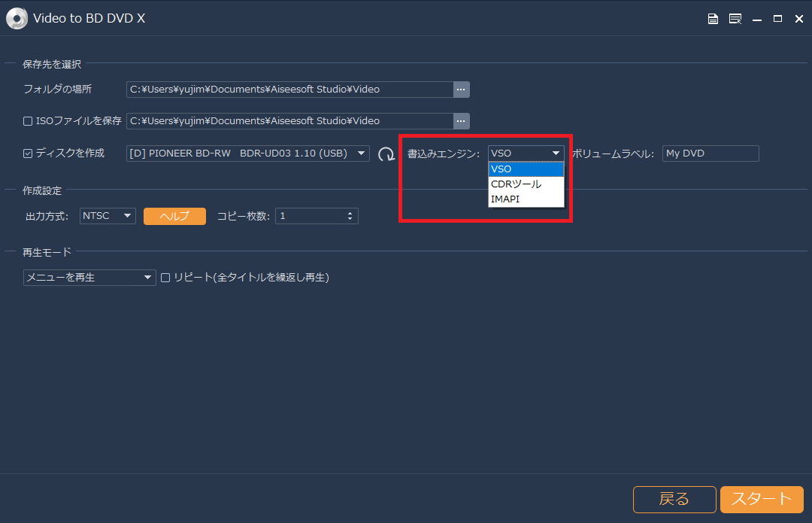Increase the コピー枚数 copy count stepper
The height and width of the screenshot is (523, 812).
point(350,213)
